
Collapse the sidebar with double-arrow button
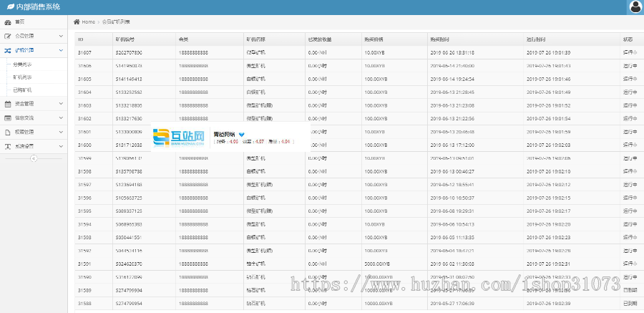point(34,158)
